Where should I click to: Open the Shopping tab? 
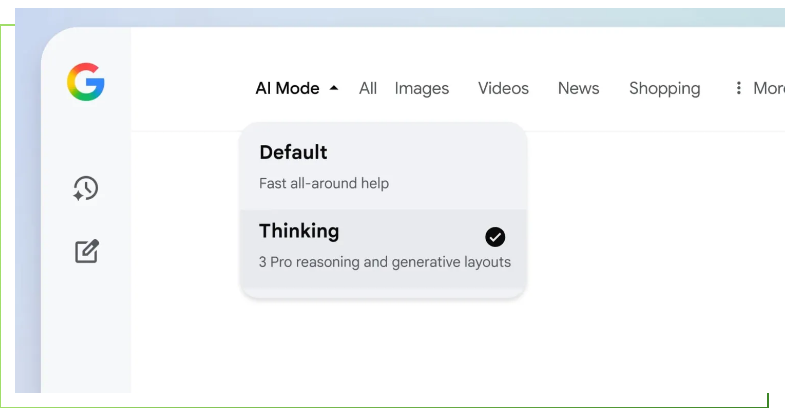pyautogui.click(x=664, y=88)
